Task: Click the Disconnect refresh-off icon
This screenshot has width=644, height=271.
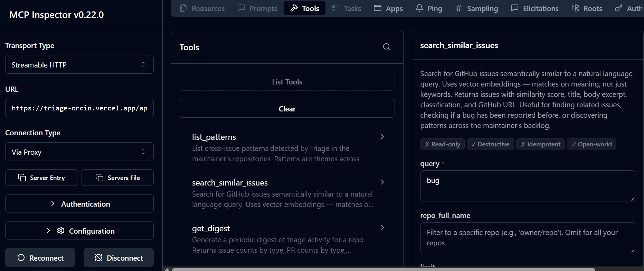Action: coord(98,258)
